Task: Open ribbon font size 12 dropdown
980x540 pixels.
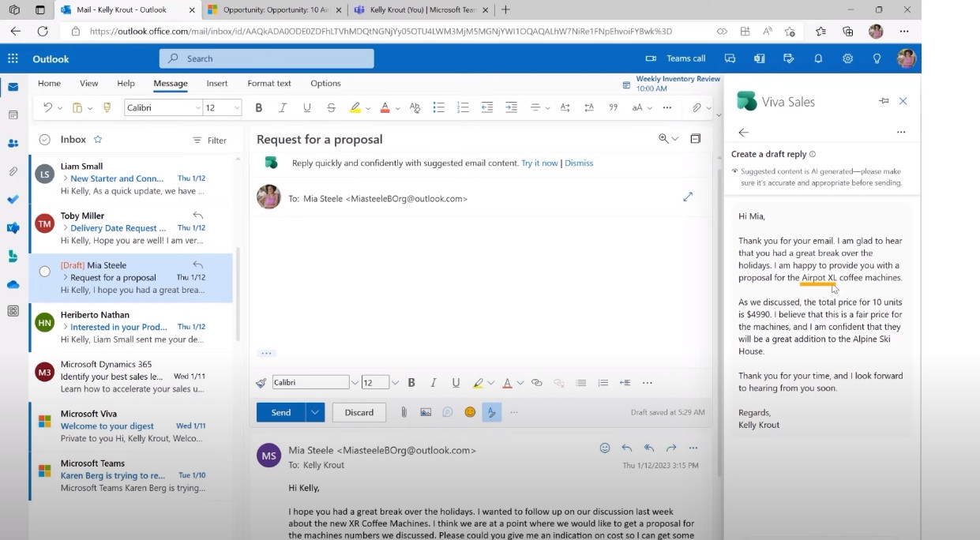Action: tap(236, 107)
